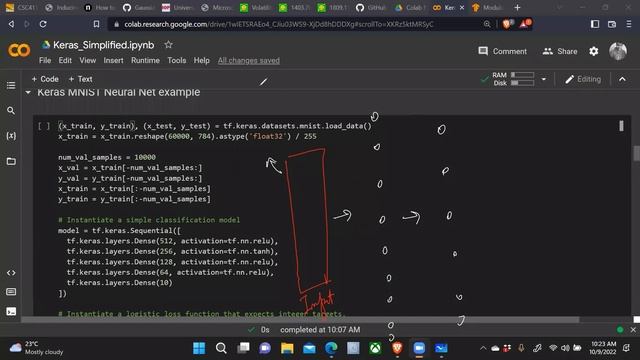The width and height of the screenshot is (640, 360).
Task: Open browser main menu
Action: [x=629, y=24]
